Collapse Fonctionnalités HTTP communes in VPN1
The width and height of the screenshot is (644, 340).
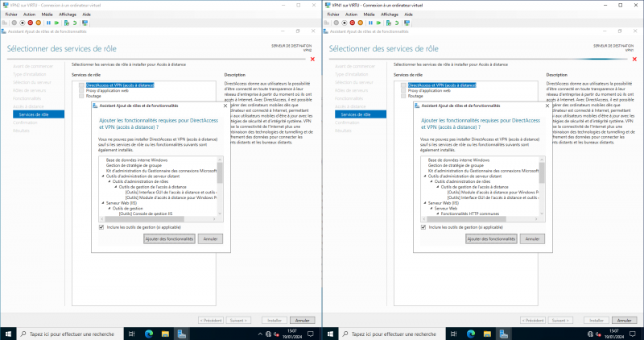[438, 214]
